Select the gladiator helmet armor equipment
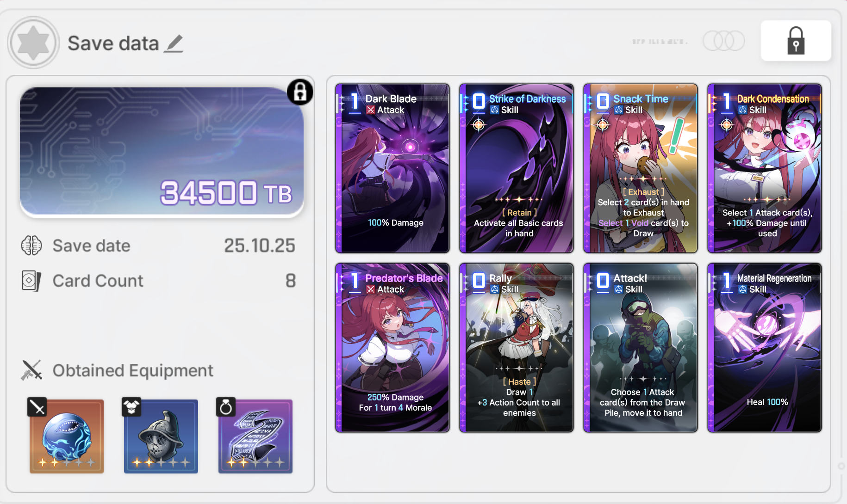This screenshot has height=504, width=847. click(x=161, y=436)
